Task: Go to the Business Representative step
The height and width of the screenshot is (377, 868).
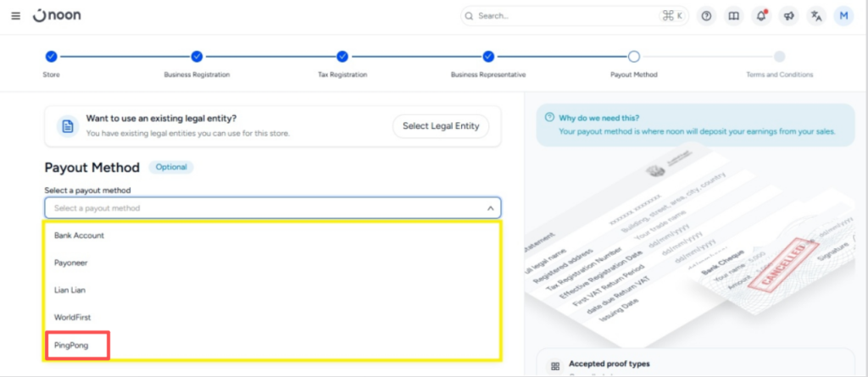Action: [x=488, y=57]
